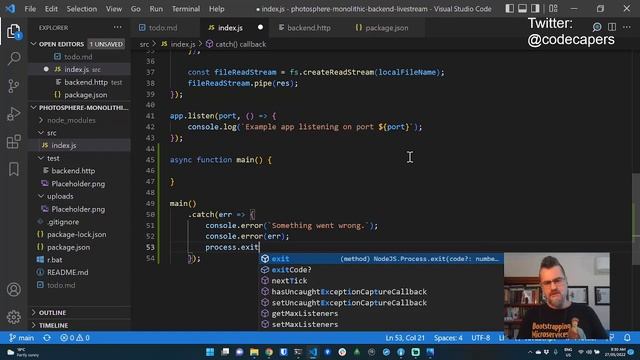Toggle primary side bar layout icon
This screenshot has height=360, width=640.
coord(509,9)
